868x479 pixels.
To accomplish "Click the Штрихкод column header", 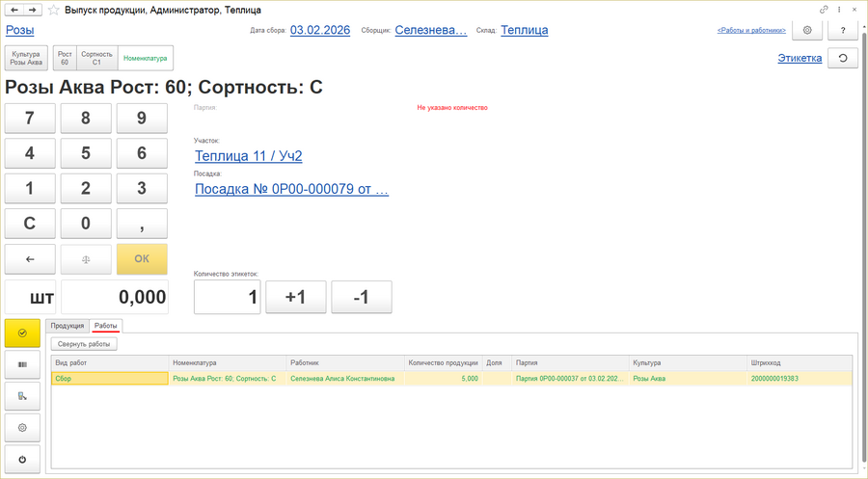I will [x=800, y=362].
